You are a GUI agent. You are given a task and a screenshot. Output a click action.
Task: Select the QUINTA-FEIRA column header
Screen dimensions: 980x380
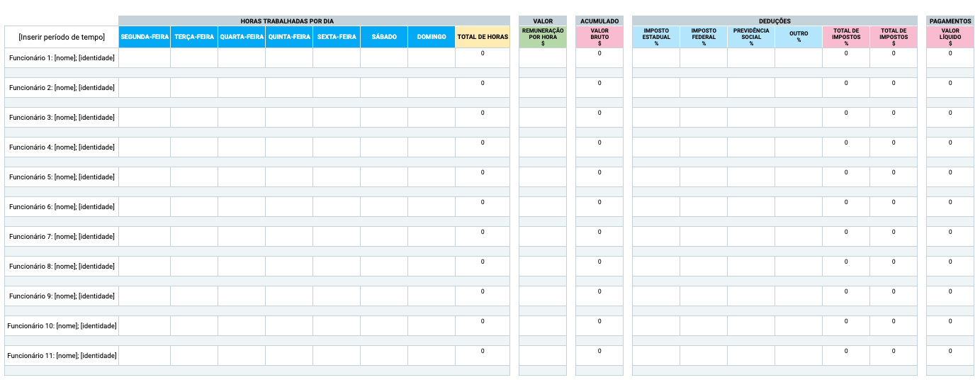pyautogui.click(x=289, y=37)
